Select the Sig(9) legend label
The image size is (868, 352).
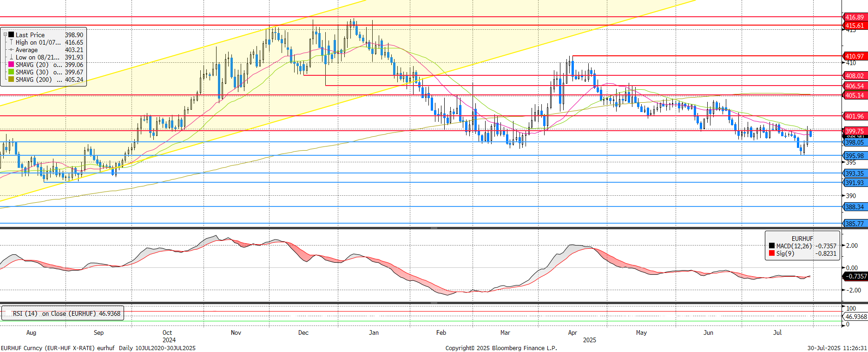pyautogui.click(x=785, y=253)
